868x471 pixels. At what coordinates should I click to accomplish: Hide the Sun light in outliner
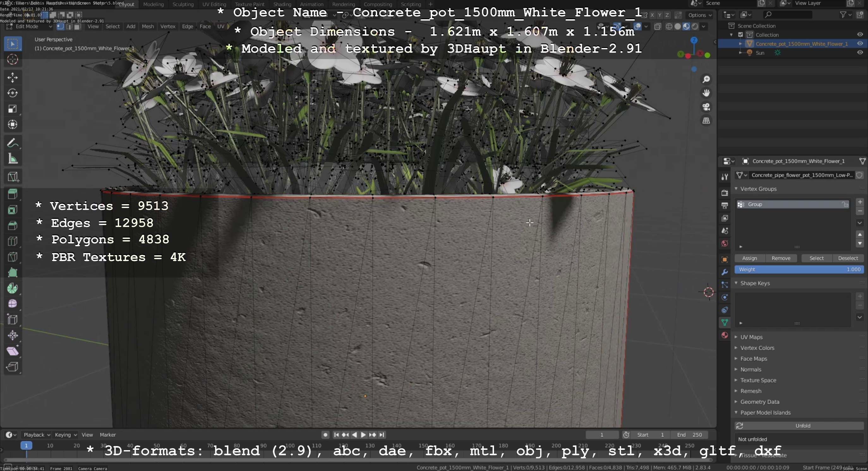859,52
